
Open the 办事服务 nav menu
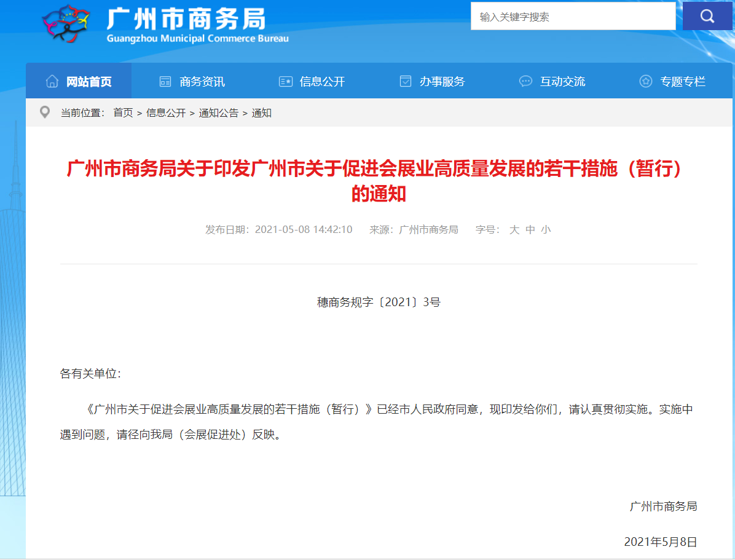coord(431,81)
